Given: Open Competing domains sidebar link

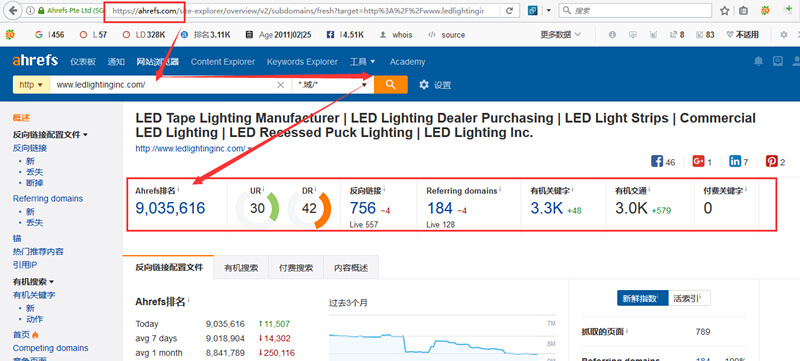Looking at the screenshot, I should [x=51, y=348].
